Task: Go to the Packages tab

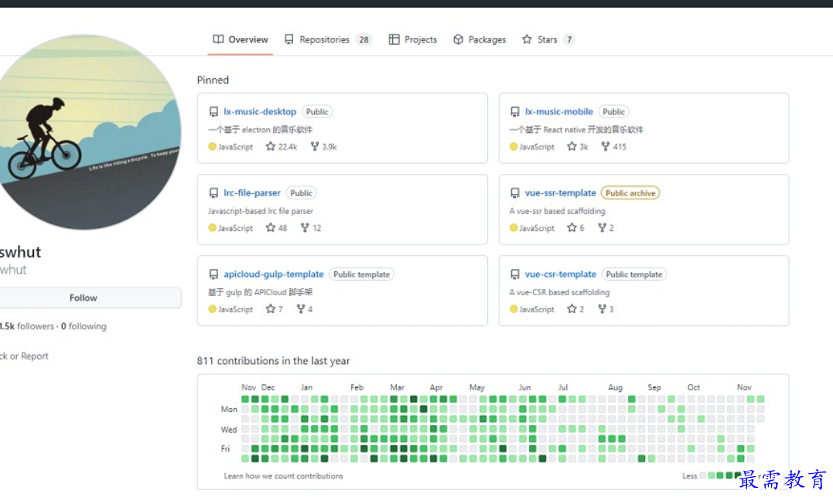Action: 480,39
